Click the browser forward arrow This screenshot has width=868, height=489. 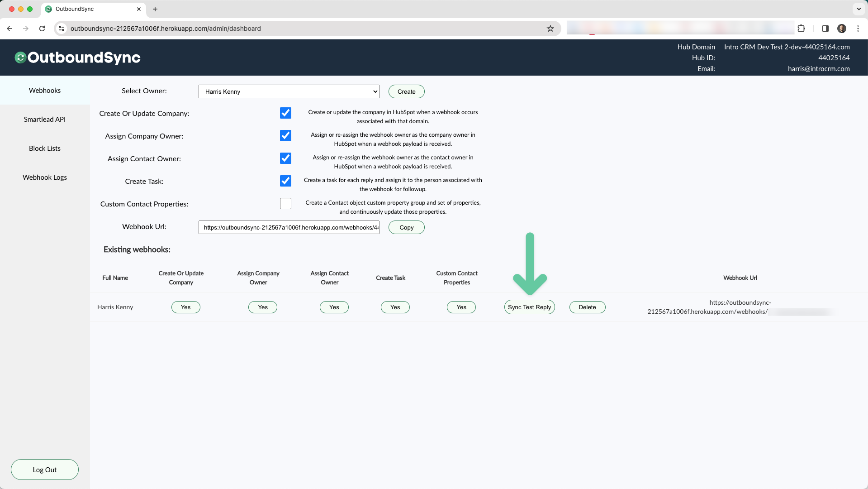pos(26,29)
